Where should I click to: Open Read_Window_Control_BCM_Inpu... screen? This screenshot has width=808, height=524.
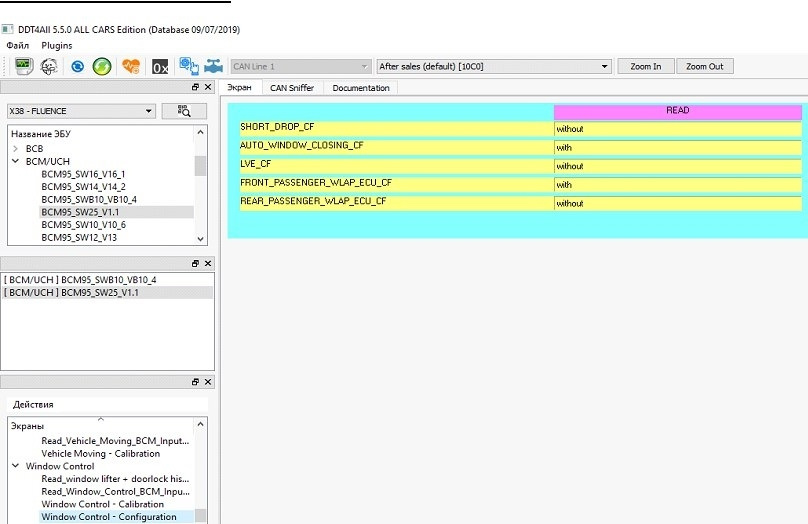(x=115, y=492)
